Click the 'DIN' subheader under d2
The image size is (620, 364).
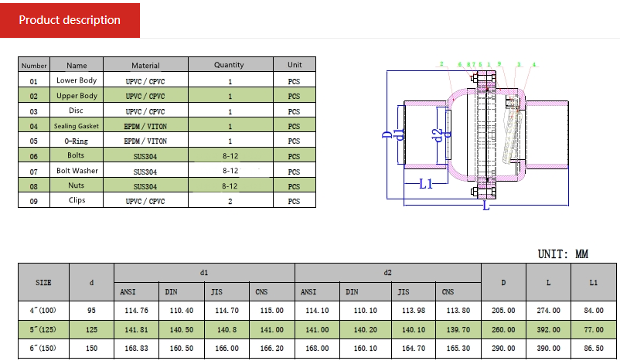(x=366, y=291)
